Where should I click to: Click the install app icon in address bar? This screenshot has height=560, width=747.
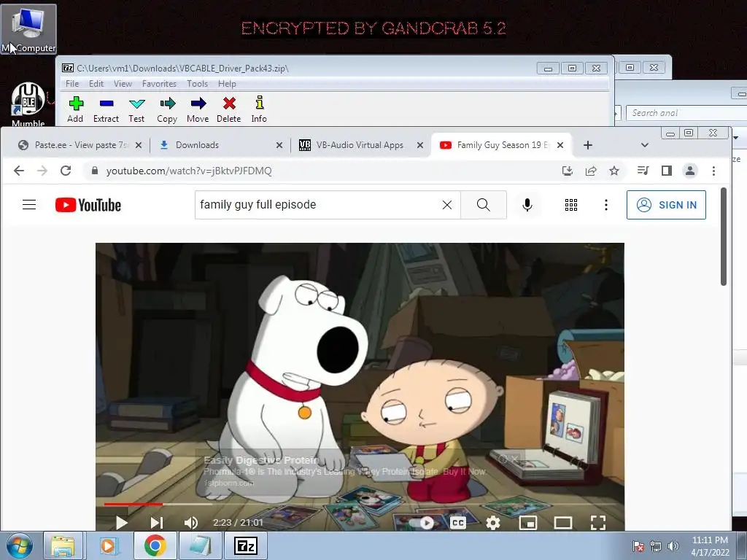click(567, 171)
